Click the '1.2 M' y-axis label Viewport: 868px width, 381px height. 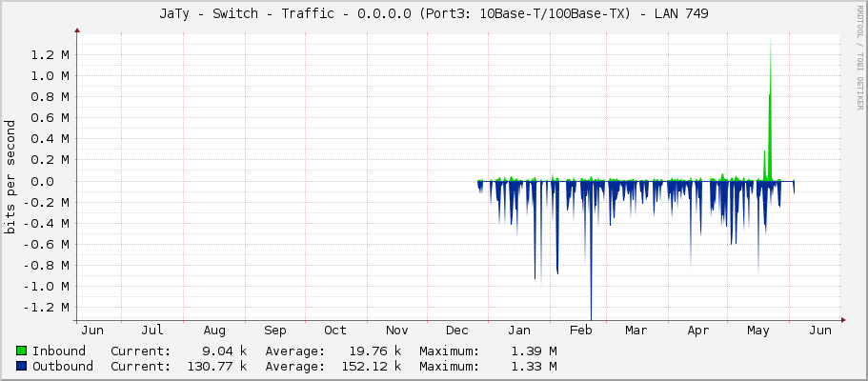click(x=50, y=55)
